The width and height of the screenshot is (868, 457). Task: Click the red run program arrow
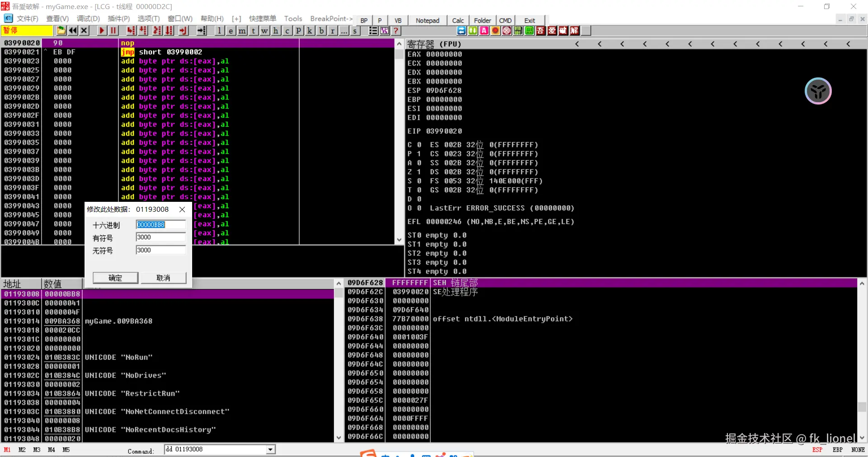(102, 30)
